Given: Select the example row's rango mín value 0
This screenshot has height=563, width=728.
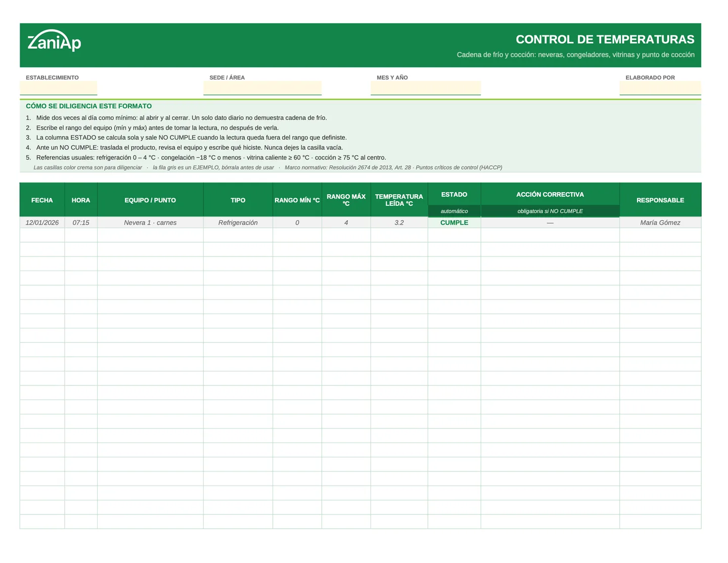Looking at the screenshot, I should click(x=297, y=223).
